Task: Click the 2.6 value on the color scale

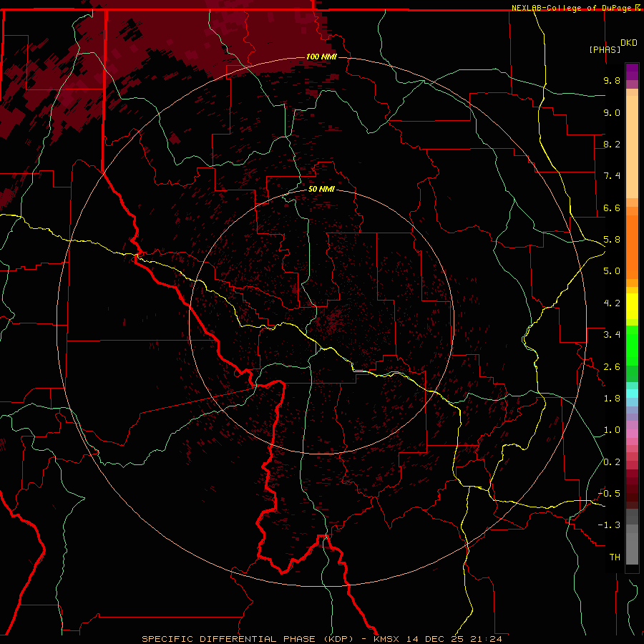Action: click(x=612, y=367)
